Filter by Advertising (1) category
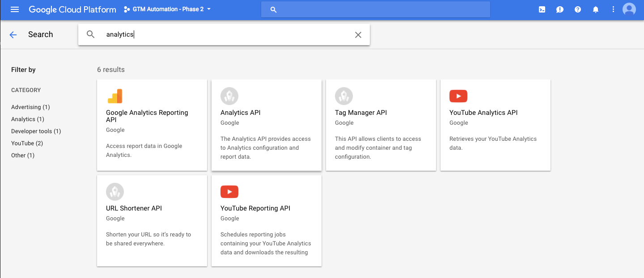The width and height of the screenshot is (644, 278). click(30, 107)
